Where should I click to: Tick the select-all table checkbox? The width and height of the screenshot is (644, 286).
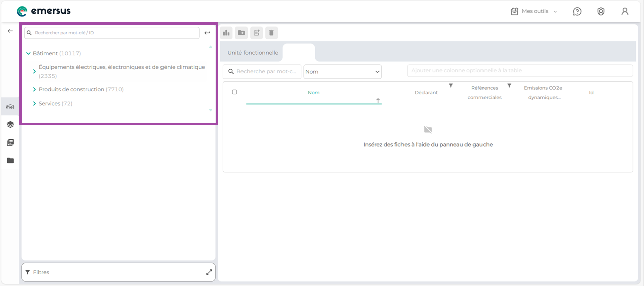pyautogui.click(x=234, y=92)
